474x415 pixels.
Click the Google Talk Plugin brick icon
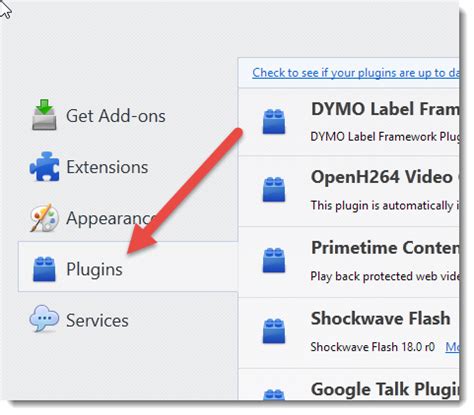point(274,395)
